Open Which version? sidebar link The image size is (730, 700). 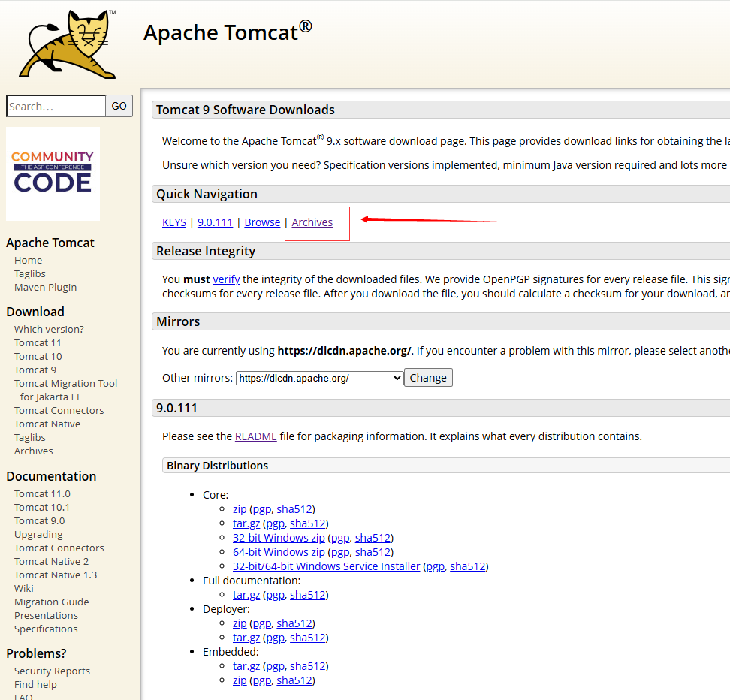49,329
